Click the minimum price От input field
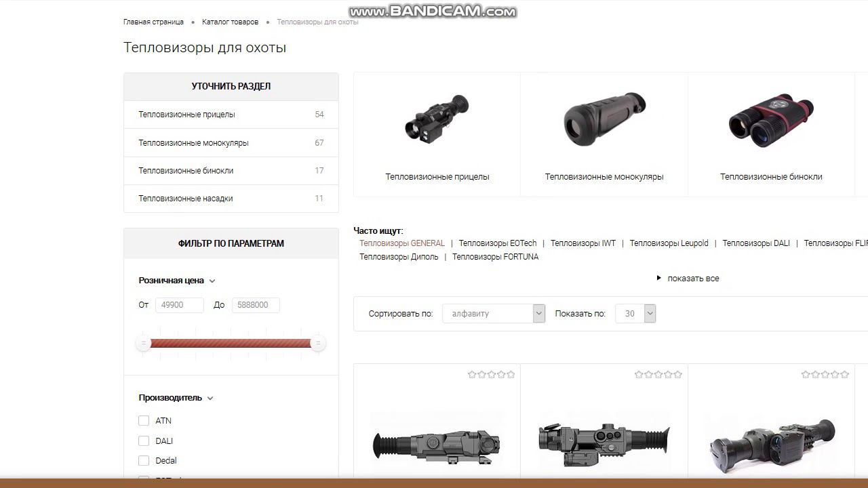The height and width of the screenshot is (488, 868). coord(180,305)
